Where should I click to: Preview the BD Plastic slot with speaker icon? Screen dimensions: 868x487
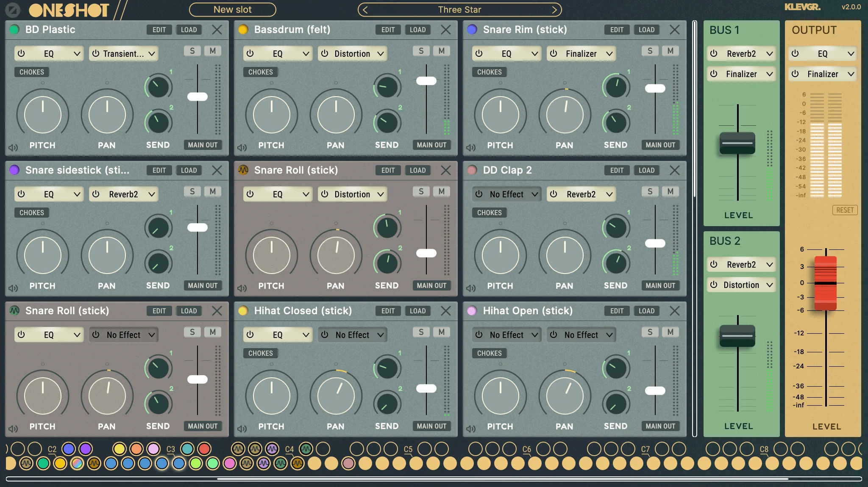[13, 147]
